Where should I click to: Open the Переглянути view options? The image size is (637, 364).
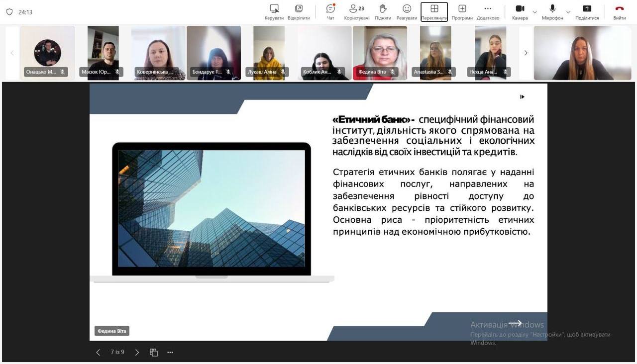click(x=434, y=11)
